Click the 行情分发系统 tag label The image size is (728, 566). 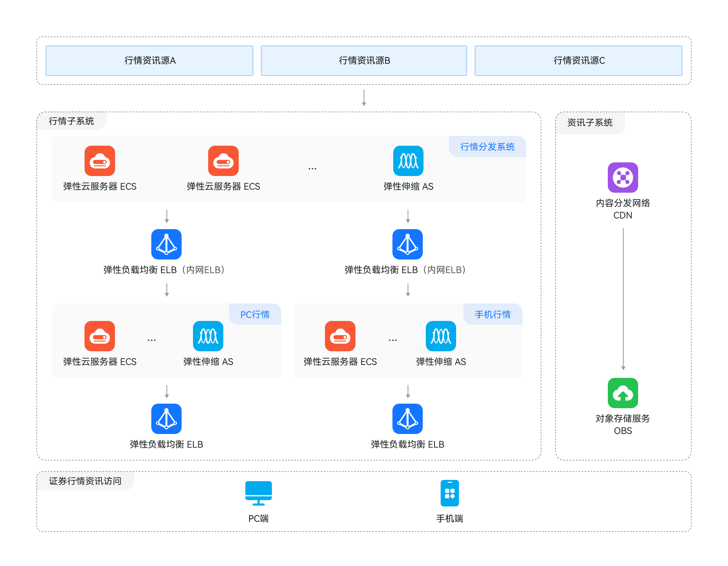(487, 147)
